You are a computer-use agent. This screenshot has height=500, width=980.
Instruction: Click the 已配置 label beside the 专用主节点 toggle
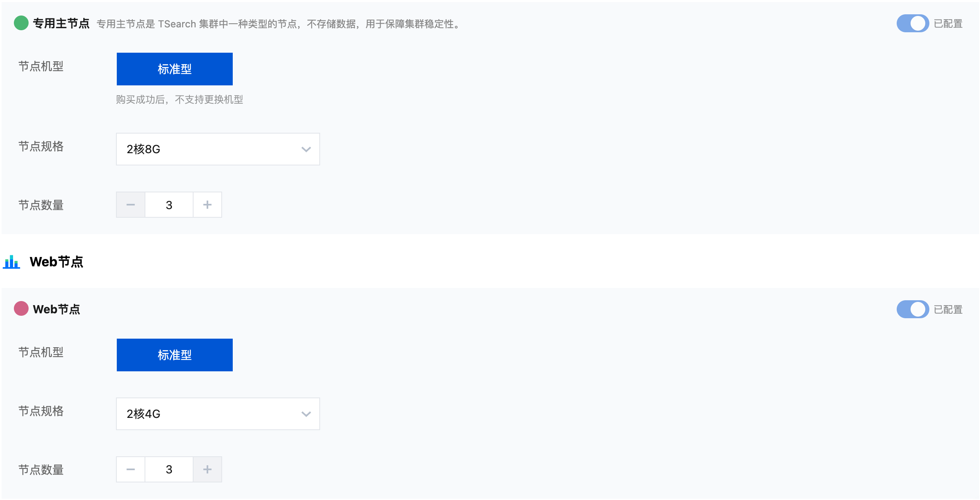948,24
